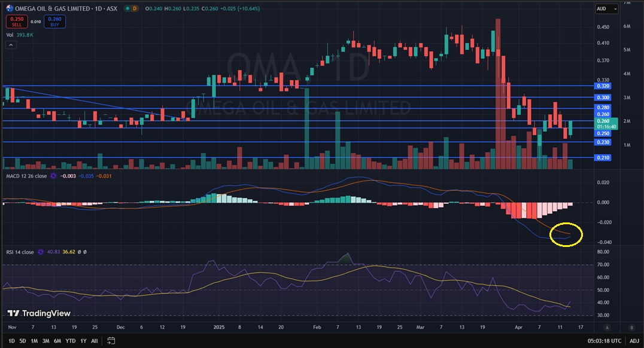The height and width of the screenshot is (348, 644).
Task: Select the 1D time range tab
Action: (11, 341)
